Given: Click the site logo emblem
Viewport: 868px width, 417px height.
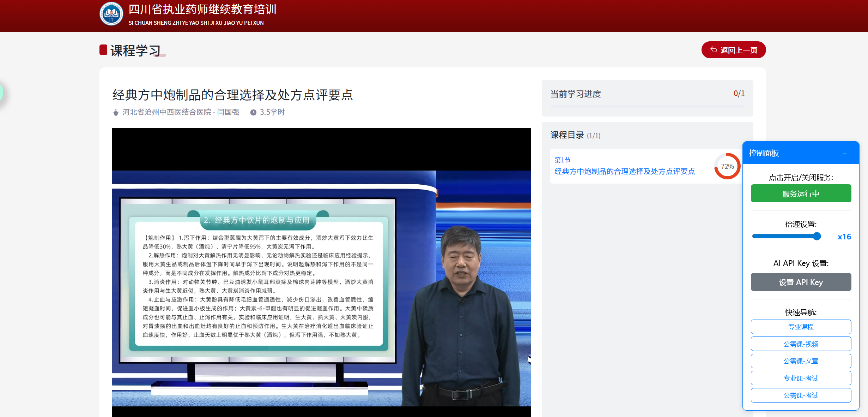Looking at the screenshot, I should tap(111, 14).
